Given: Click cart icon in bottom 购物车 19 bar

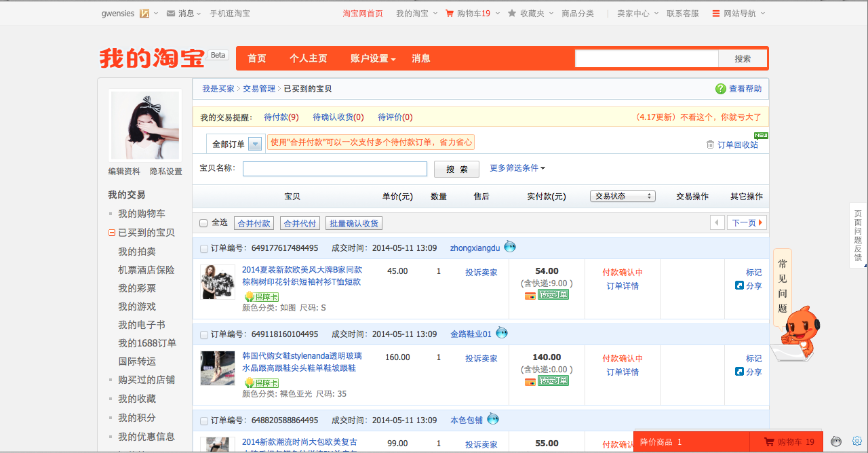Looking at the screenshot, I should pos(769,442).
